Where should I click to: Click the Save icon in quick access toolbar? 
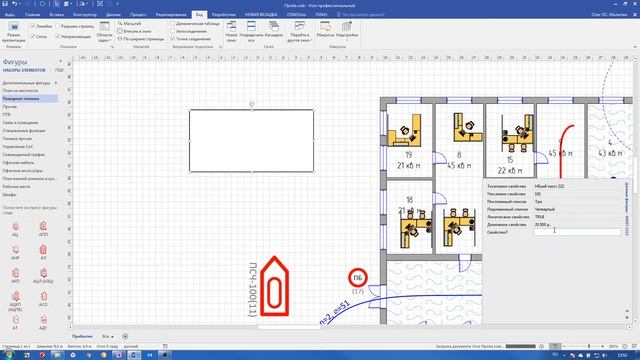click(x=5, y=4)
